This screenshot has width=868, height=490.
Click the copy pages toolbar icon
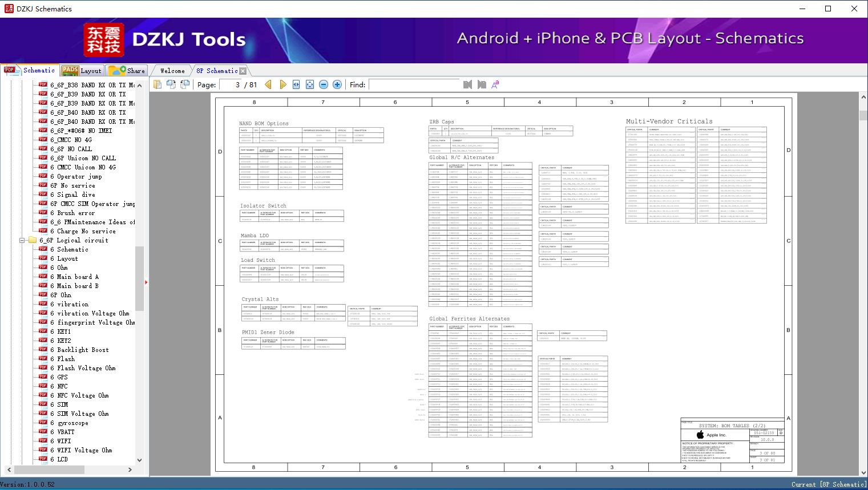[x=157, y=84]
